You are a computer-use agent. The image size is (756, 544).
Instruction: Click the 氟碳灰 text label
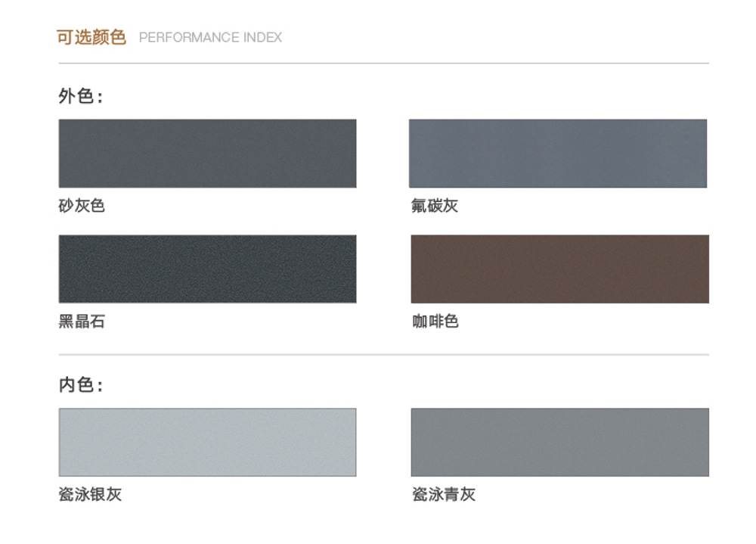435,206
